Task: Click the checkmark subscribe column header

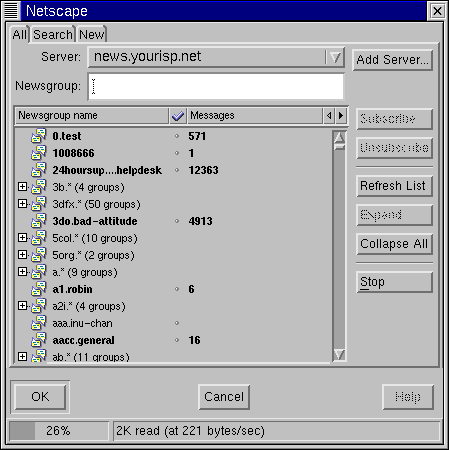Action: [x=178, y=116]
